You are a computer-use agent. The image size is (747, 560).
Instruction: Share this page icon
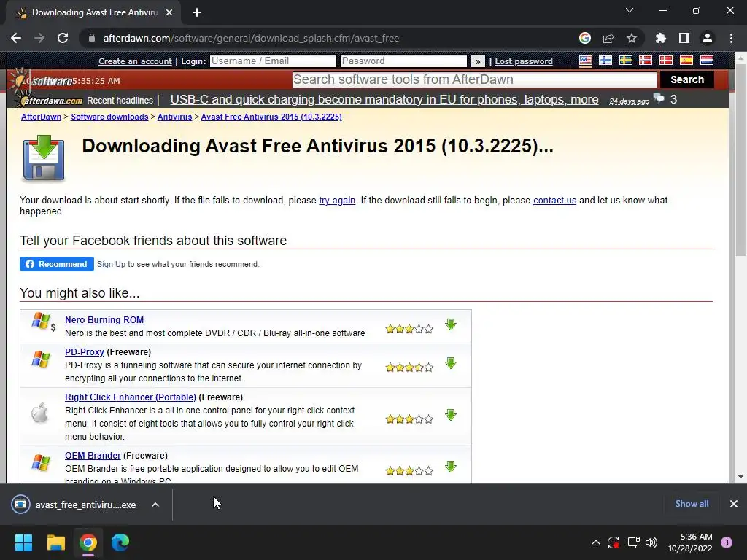pyautogui.click(x=608, y=38)
